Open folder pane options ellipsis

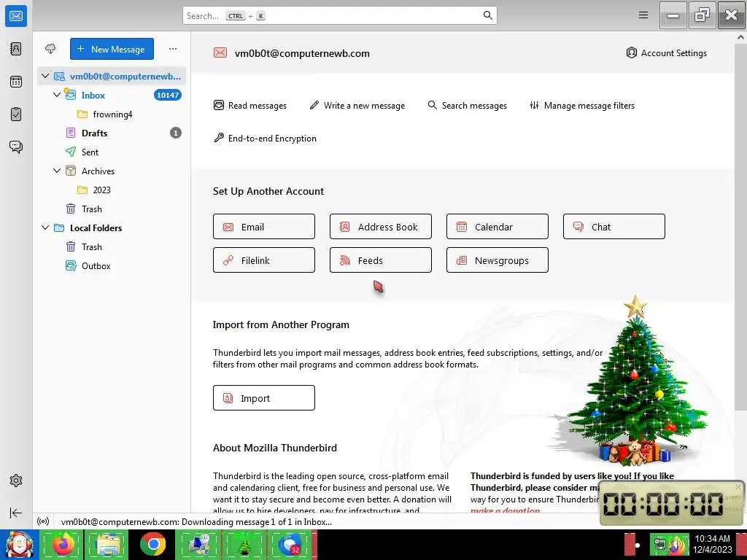(172, 49)
